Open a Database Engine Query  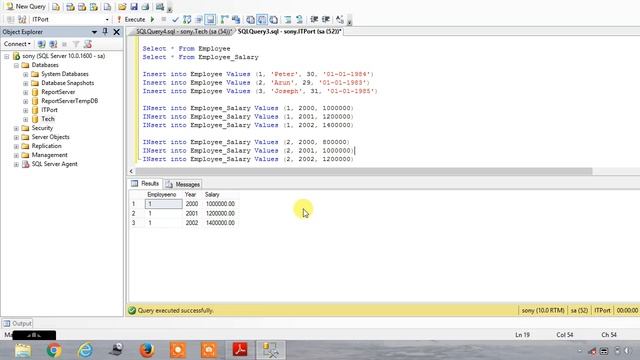56,7
